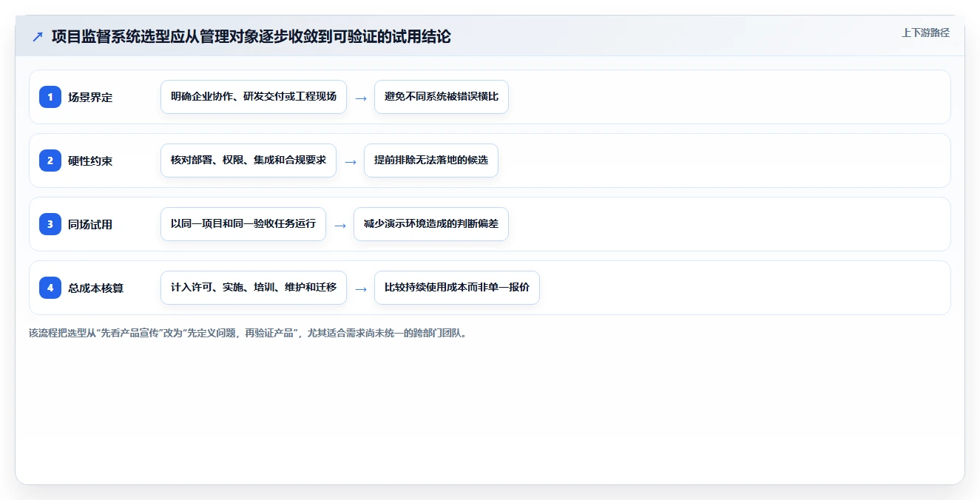Click the arrow in the 硬性约束 row
The height and width of the screenshot is (500, 980).
351,161
